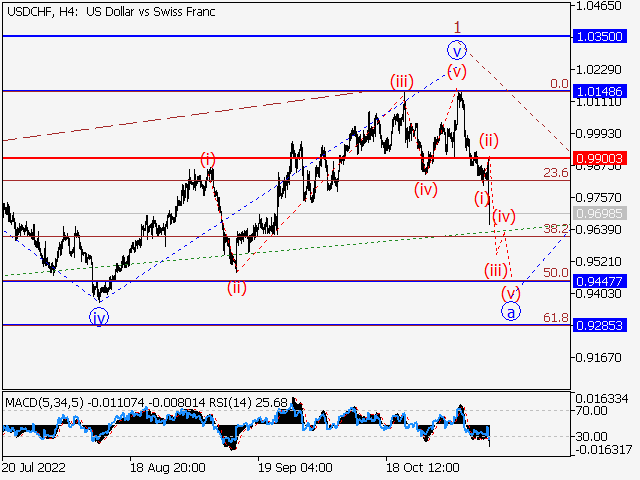The width and height of the screenshot is (640, 480).
Task: Click the 50.0 Fibonacci level label
Action: click(x=555, y=272)
